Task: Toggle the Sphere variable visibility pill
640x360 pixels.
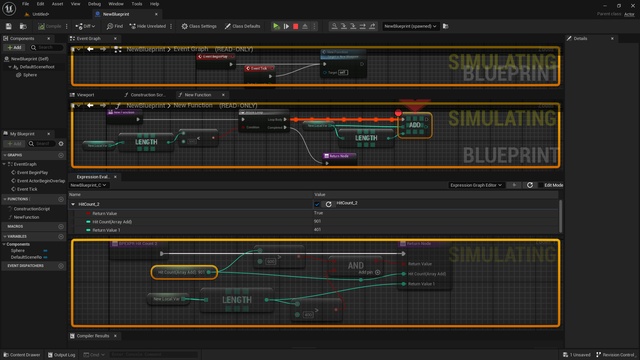Action: click(45, 251)
